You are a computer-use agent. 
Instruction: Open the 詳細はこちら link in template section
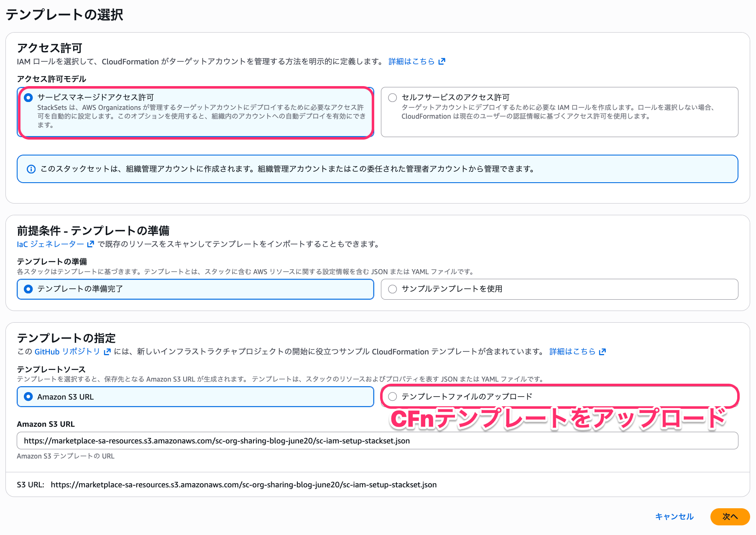pyautogui.click(x=571, y=352)
